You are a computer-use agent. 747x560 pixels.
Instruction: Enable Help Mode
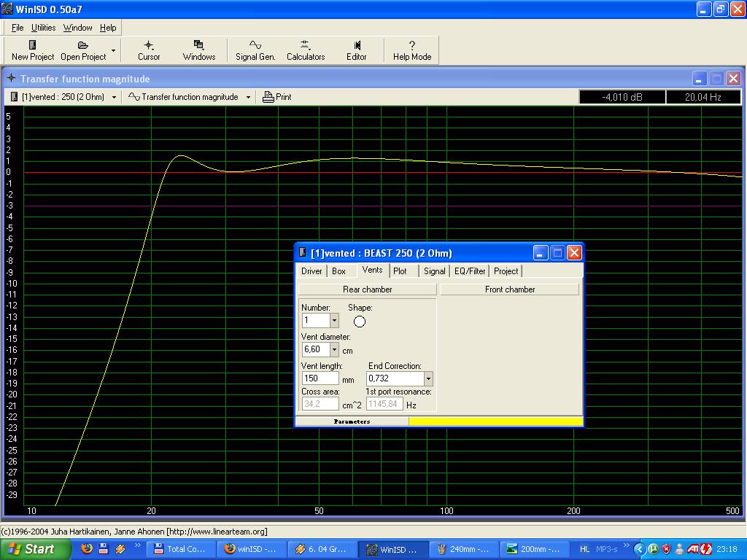(x=412, y=50)
